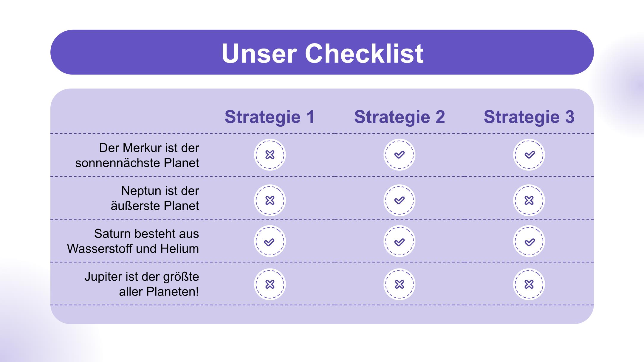Click the Merkur checkmark under Strategie 3

[529, 155]
